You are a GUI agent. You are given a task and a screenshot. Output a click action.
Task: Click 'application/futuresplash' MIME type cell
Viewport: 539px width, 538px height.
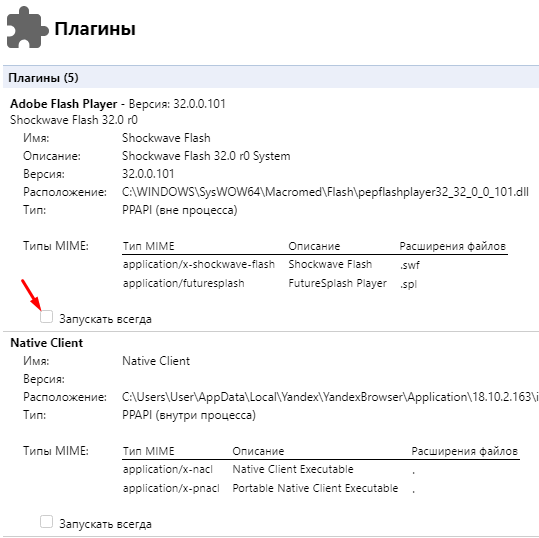pyautogui.click(x=184, y=283)
